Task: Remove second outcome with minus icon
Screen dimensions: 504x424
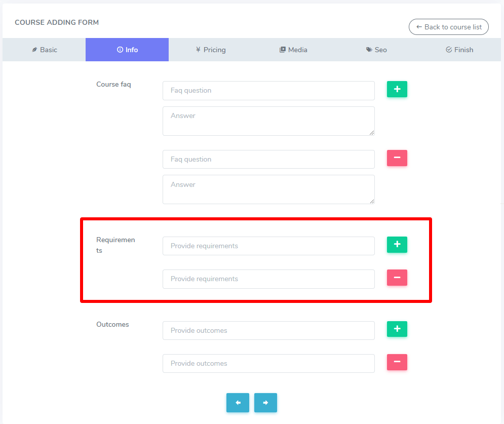Action: (x=397, y=362)
